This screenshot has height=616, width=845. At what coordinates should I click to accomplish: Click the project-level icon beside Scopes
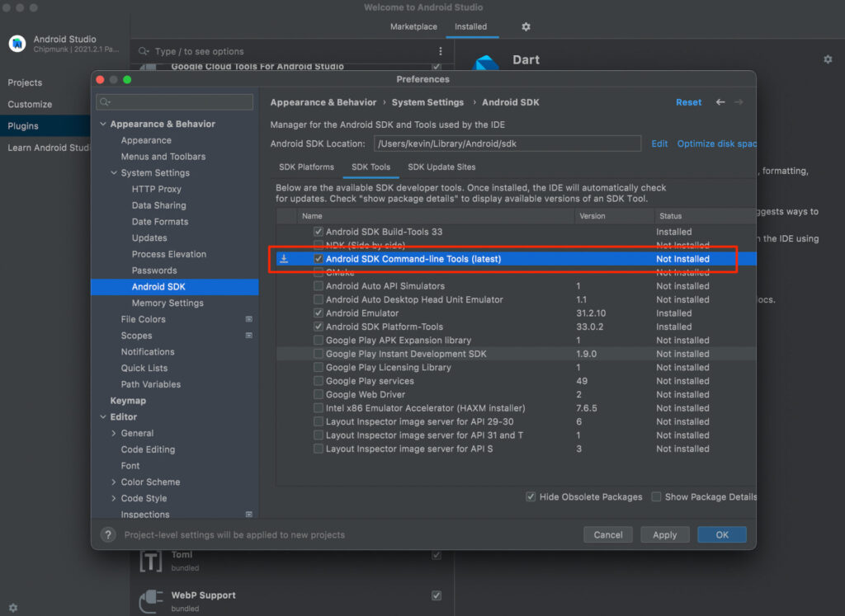pos(249,336)
